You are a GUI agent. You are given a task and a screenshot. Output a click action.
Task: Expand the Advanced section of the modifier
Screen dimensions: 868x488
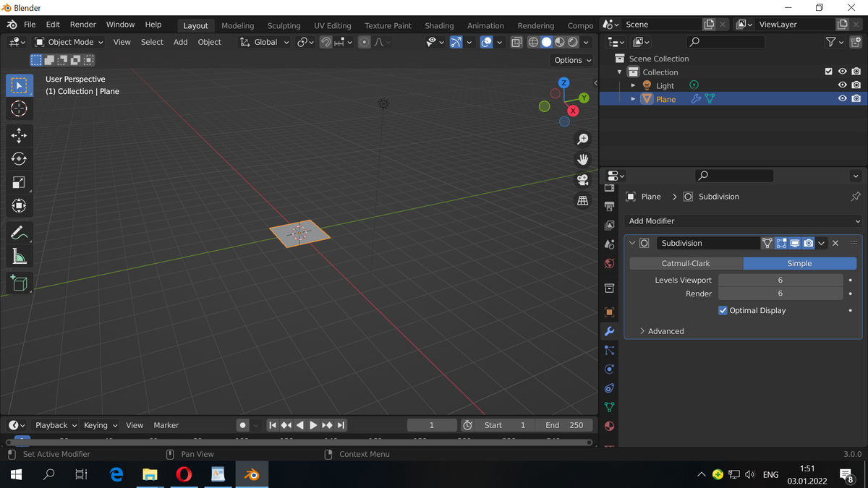click(665, 331)
